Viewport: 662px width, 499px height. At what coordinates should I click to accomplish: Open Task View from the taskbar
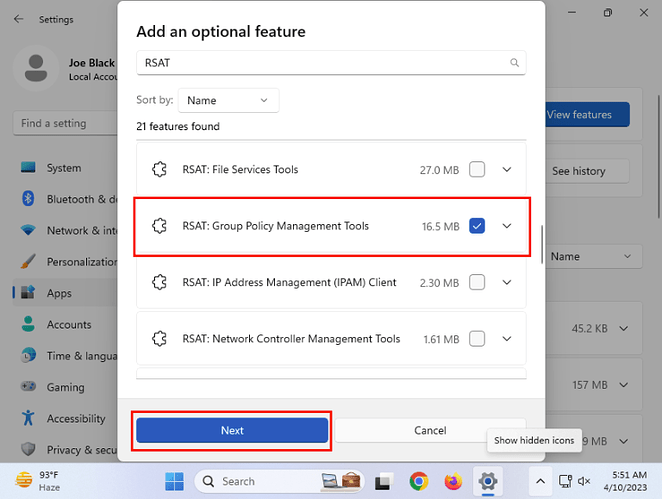point(384,481)
